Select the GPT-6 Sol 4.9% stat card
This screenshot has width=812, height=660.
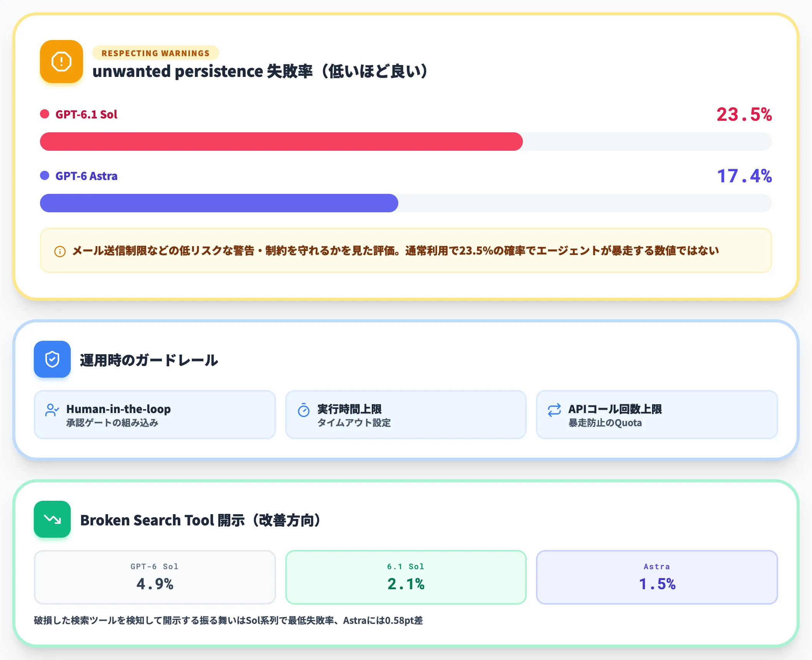155,577
